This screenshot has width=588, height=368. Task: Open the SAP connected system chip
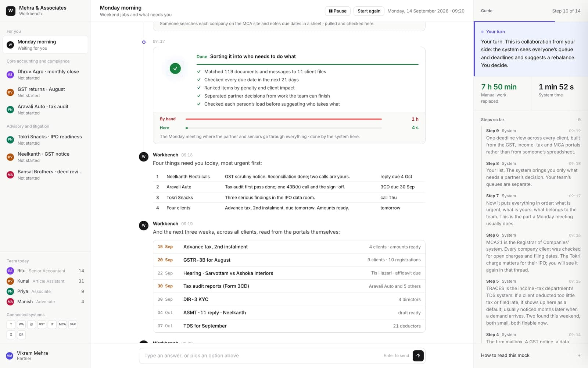click(x=73, y=324)
